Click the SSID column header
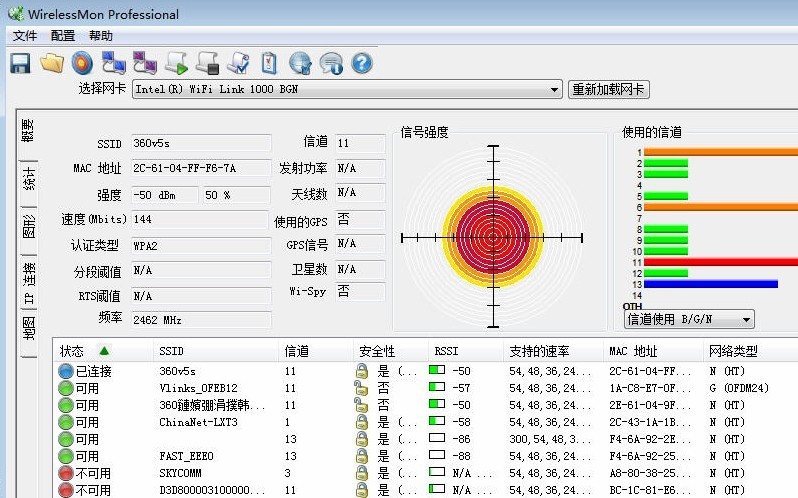Image resolution: width=798 pixels, height=498 pixels. coord(216,351)
